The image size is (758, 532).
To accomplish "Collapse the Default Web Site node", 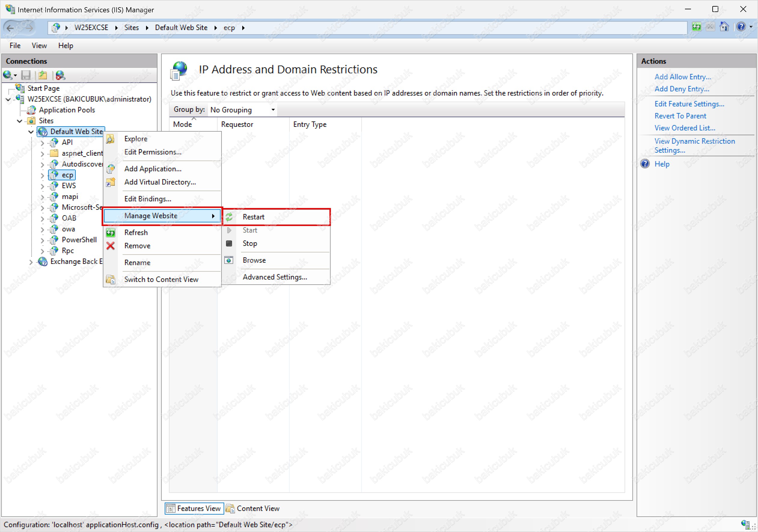I will (31, 132).
